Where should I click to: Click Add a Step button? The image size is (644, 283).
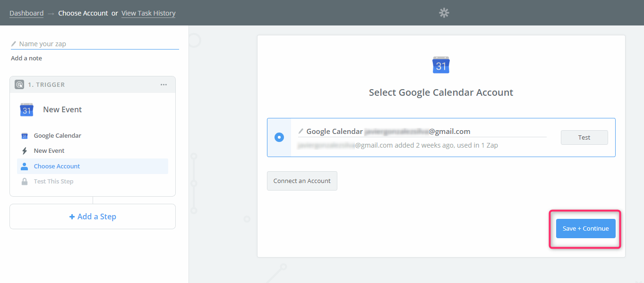click(93, 216)
